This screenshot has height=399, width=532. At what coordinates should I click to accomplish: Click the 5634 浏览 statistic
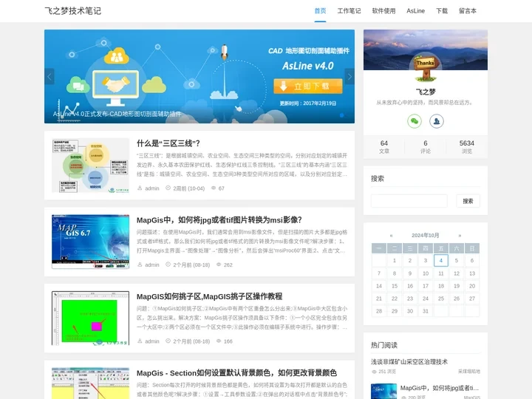pyautogui.click(x=467, y=147)
